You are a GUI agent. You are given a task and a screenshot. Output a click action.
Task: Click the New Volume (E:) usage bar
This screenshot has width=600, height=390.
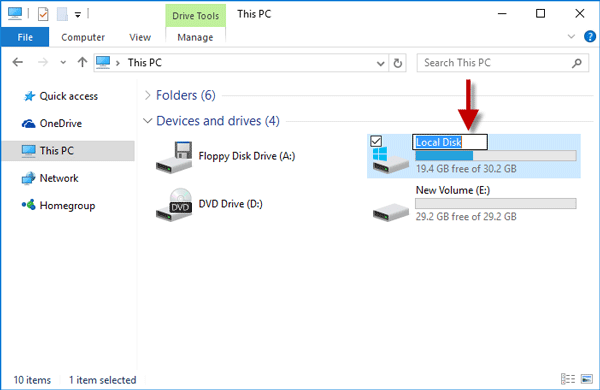(496, 203)
